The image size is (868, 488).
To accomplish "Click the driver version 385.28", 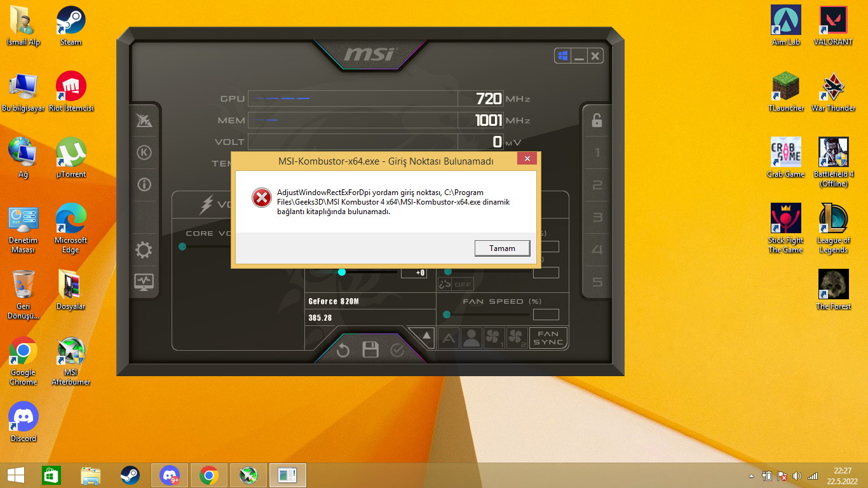I will (x=320, y=318).
